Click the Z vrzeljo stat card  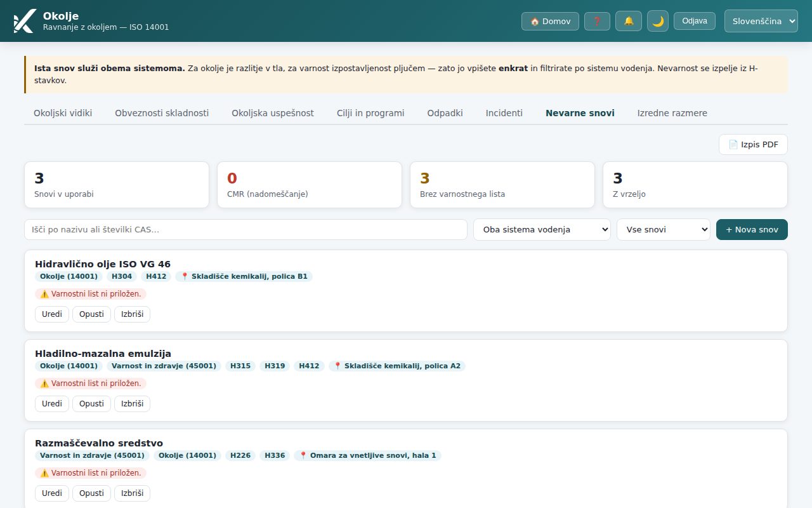click(x=695, y=185)
